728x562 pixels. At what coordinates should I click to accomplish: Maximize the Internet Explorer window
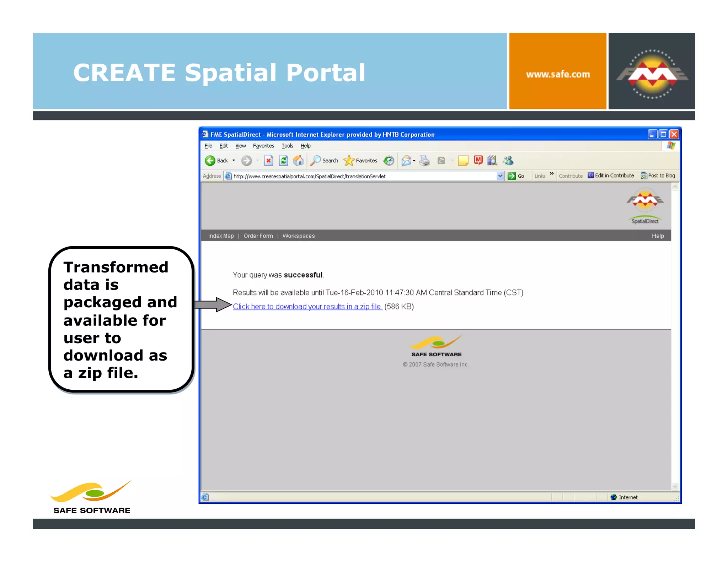(x=663, y=134)
